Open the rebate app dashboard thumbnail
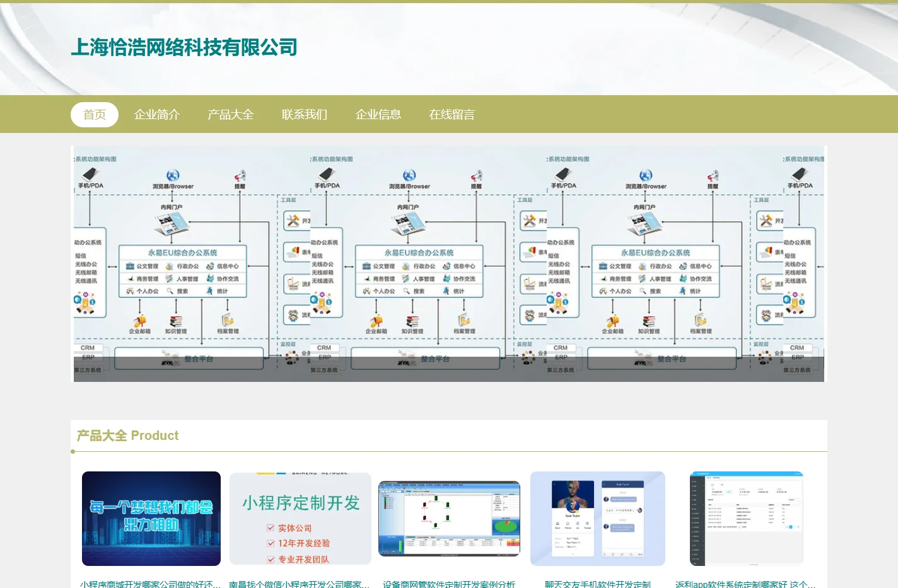 747,519
